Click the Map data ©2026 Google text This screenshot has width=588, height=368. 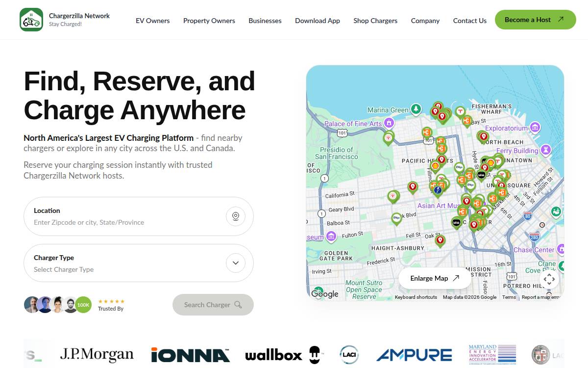[x=469, y=297]
